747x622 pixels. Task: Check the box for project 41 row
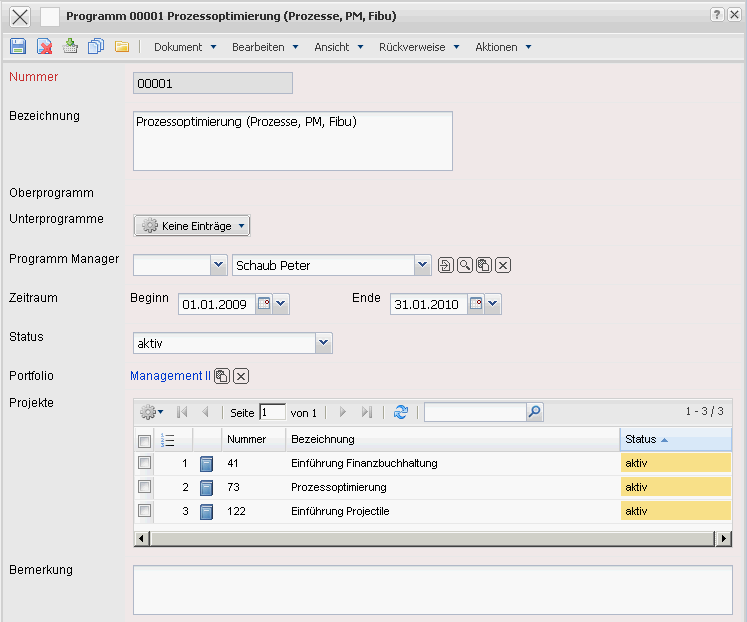click(145, 463)
